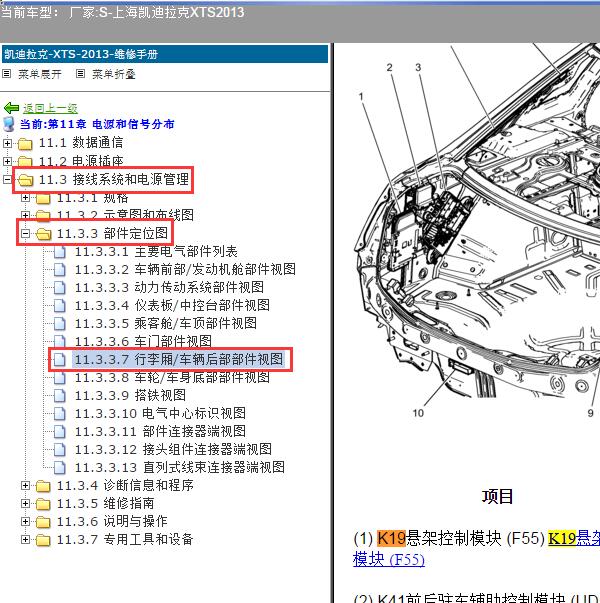Click the computer icon beside 当前:第11章
Image resolution: width=600 pixels, height=603 pixels.
[x=8, y=124]
